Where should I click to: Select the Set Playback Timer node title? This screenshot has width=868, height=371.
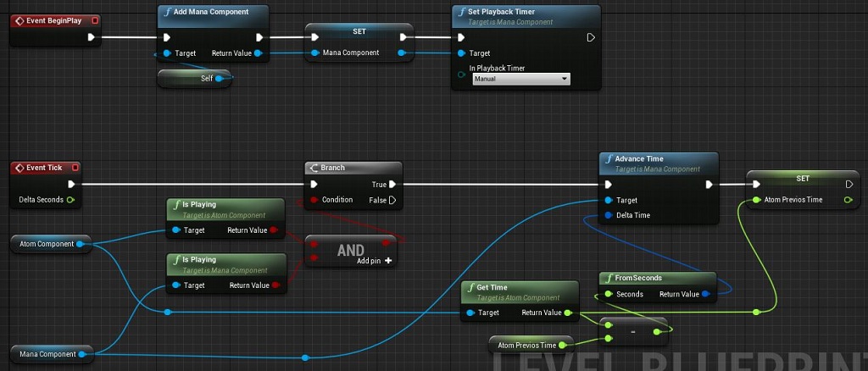[x=502, y=12]
